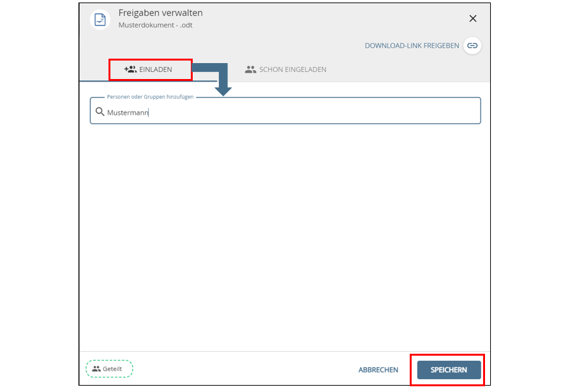Click the DOWNLOAD-LINK FREIGEBEN text
Image resolution: width=568 pixels, height=392 pixels.
(412, 46)
